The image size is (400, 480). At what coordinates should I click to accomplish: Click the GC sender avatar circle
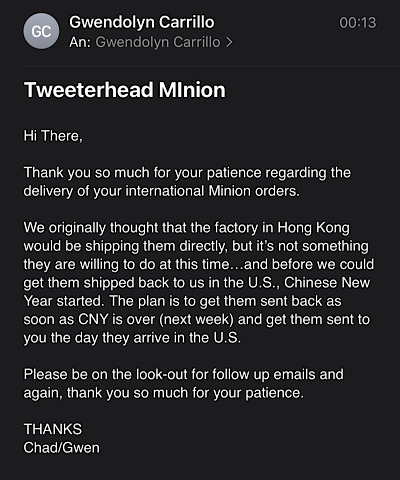(x=41, y=31)
